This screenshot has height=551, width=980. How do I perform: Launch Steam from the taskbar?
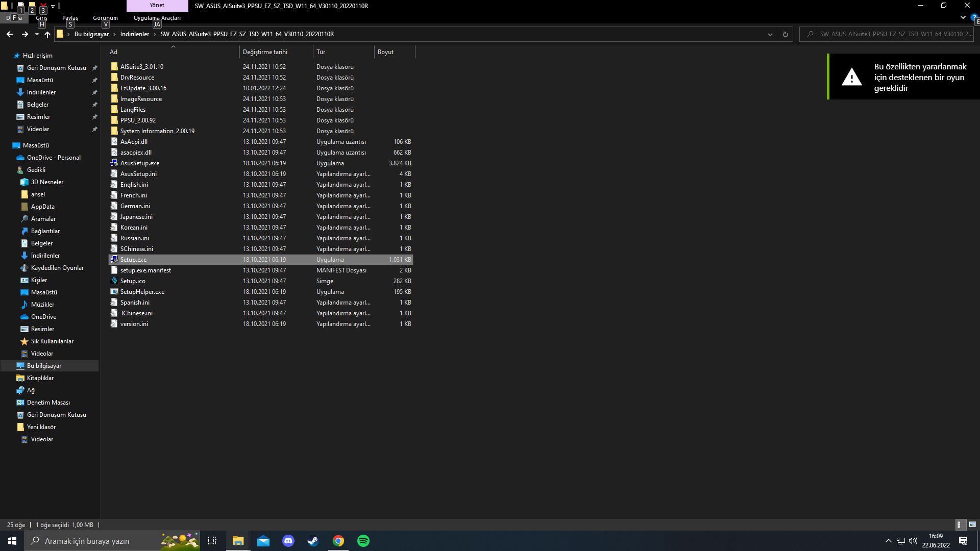[x=313, y=541]
